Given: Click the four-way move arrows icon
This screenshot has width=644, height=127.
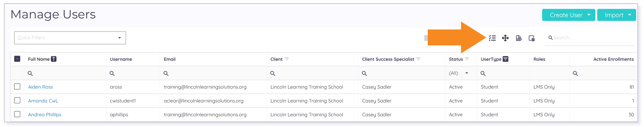Looking at the screenshot, I should click(505, 38).
